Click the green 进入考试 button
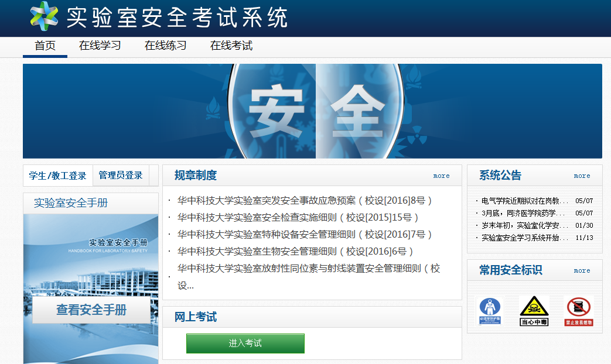The height and width of the screenshot is (364, 611). [x=245, y=344]
